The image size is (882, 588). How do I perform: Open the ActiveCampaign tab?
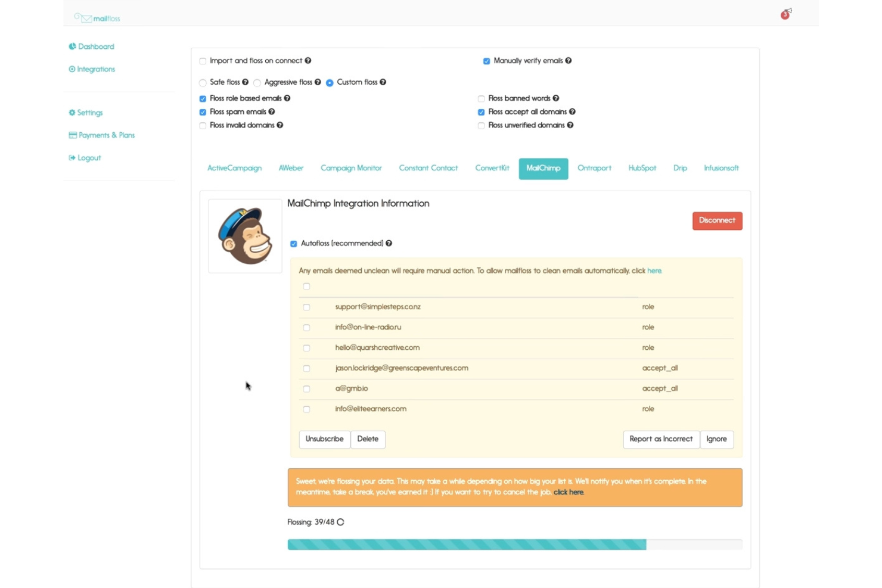234,169
